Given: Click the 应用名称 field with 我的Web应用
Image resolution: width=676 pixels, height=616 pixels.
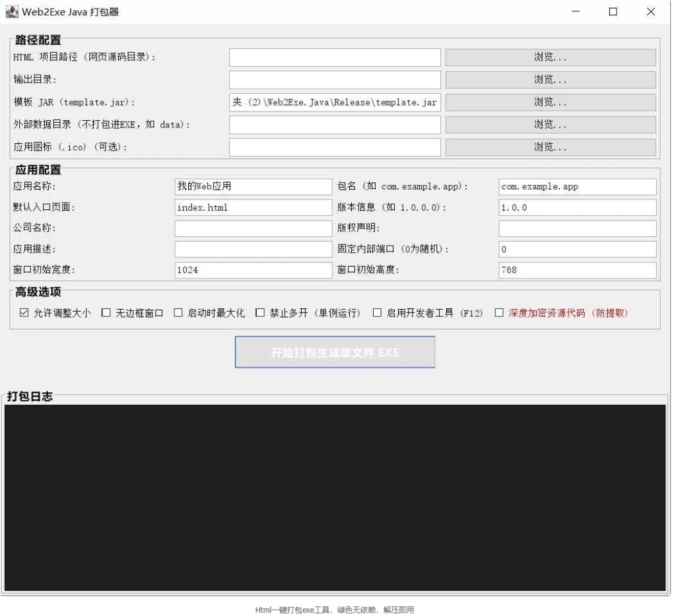Looking at the screenshot, I should (x=253, y=186).
